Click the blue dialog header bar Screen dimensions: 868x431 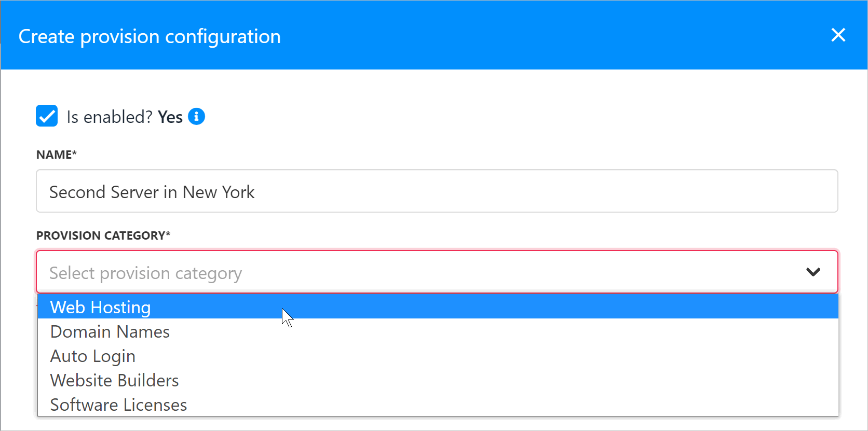point(434,35)
